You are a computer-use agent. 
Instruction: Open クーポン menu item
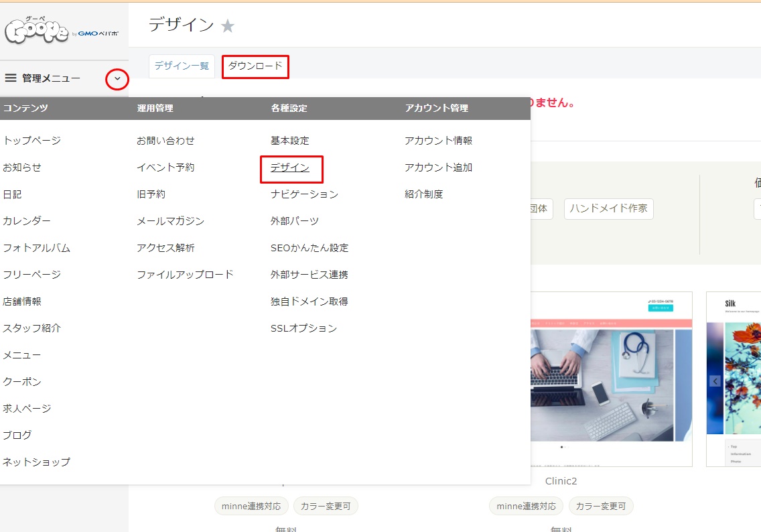tap(22, 381)
